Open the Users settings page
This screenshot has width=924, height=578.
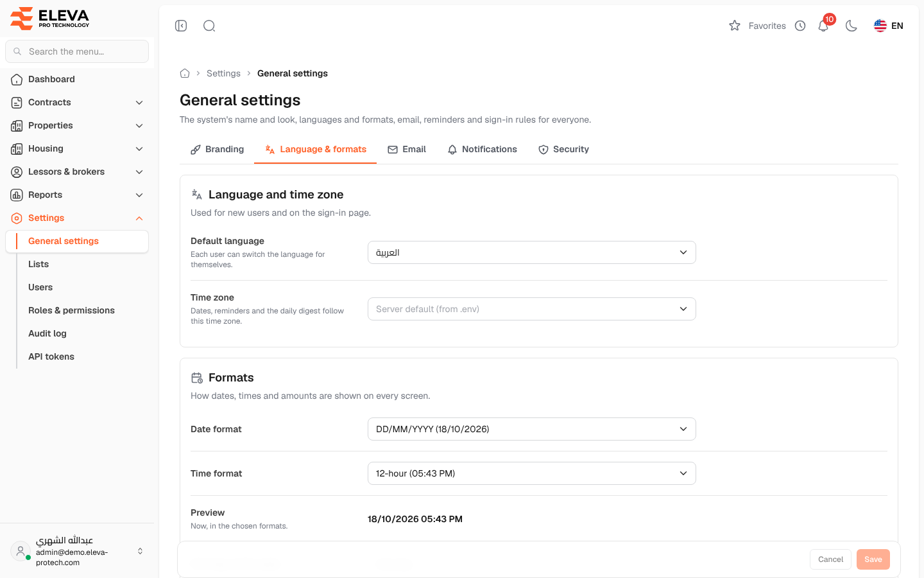(40, 287)
